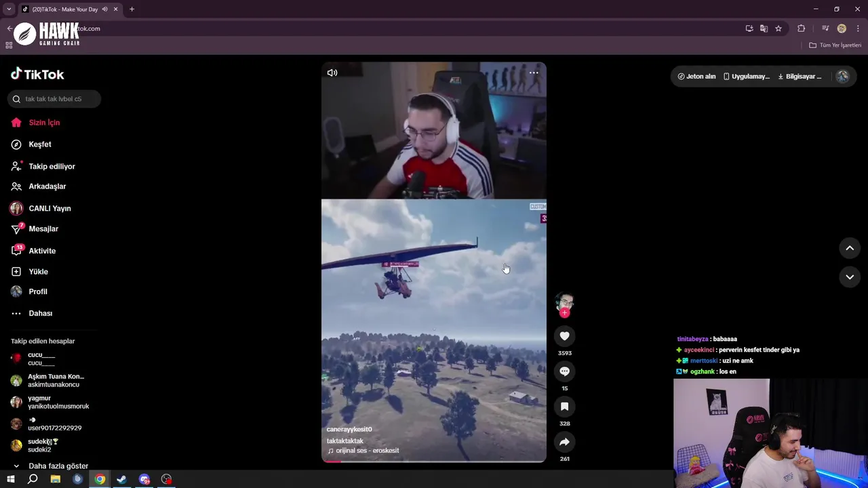The image size is (868, 488).
Task: Open the Sizin İçin feed
Action: click(44, 123)
